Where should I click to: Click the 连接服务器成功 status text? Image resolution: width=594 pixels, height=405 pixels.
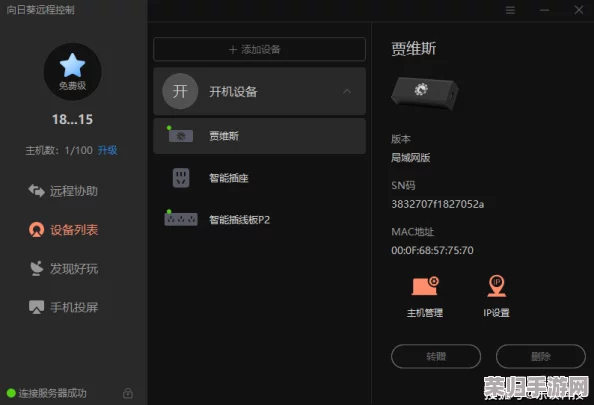pyautogui.click(x=53, y=393)
